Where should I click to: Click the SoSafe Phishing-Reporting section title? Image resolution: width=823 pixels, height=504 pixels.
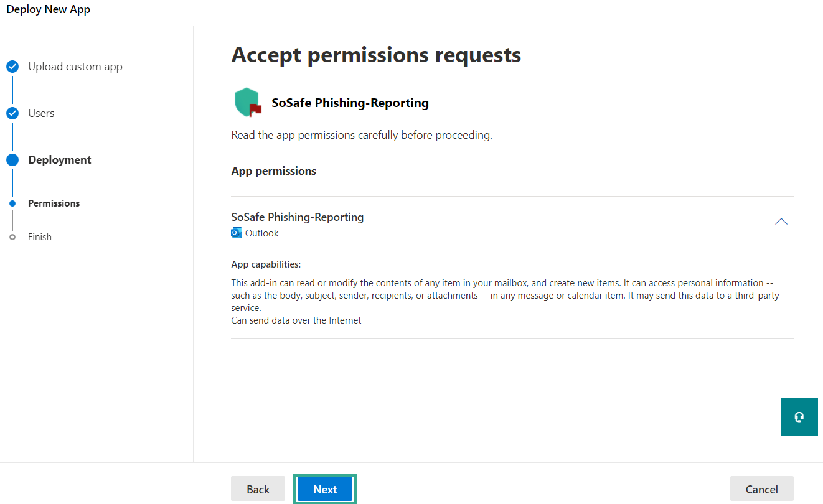coord(298,217)
